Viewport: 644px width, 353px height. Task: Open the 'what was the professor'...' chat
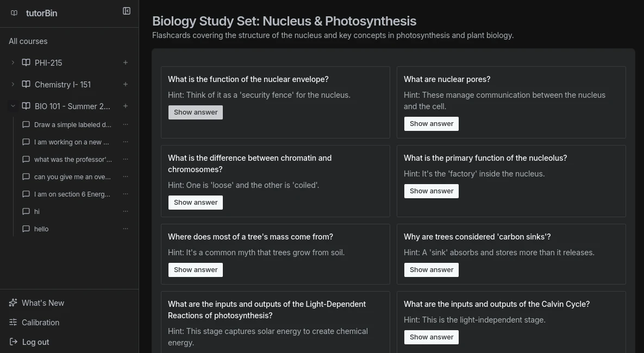coord(73,159)
